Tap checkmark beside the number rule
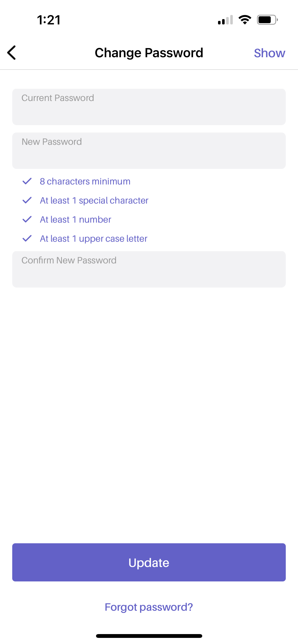 tap(27, 219)
